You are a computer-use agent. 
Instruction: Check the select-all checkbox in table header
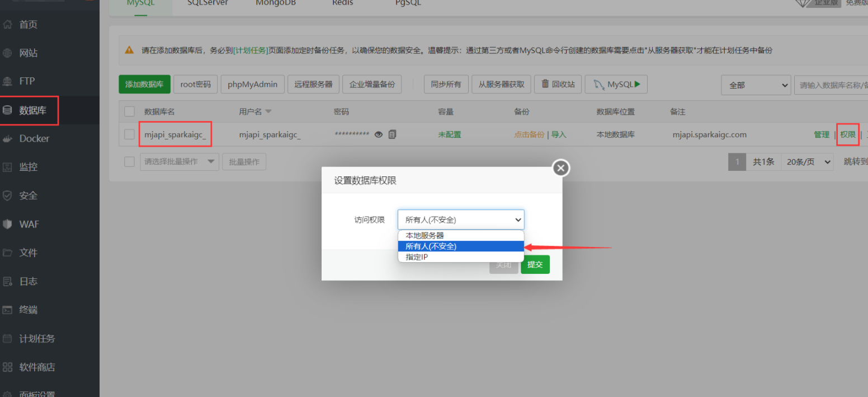[130, 111]
